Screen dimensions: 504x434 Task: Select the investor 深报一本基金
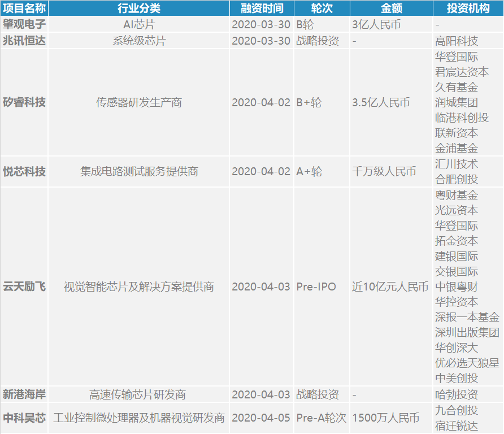coord(467,317)
